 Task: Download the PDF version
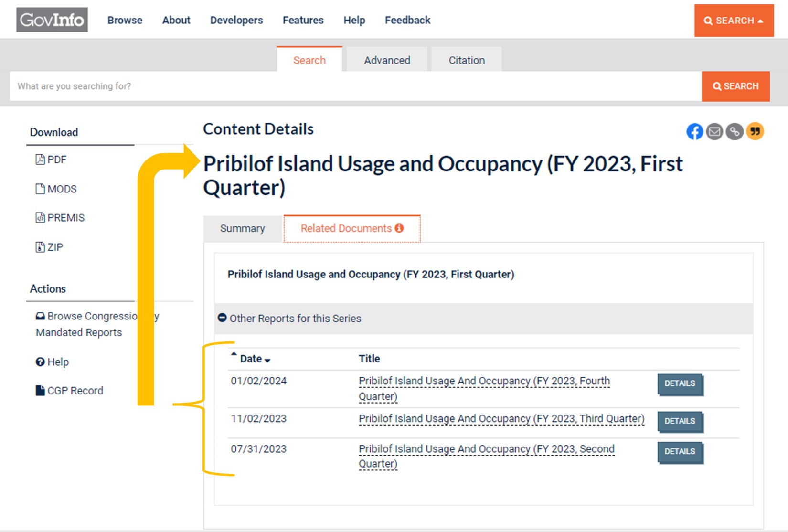coord(56,160)
